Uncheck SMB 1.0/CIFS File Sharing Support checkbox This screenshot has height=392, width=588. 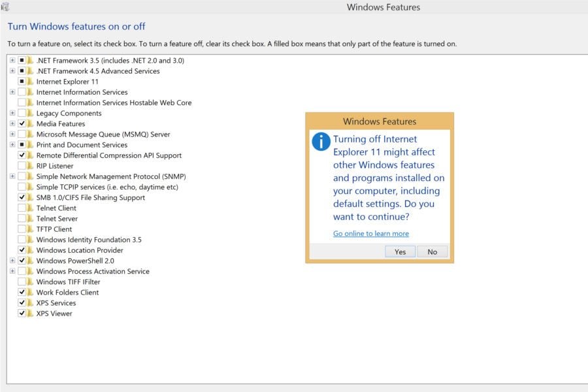tap(22, 197)
